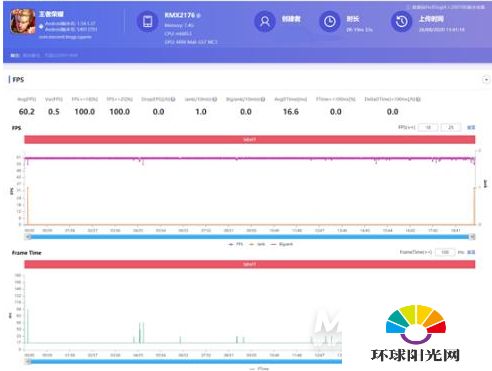Click the Avg(FPS) value 60.2
Viewport: 492px width, 371px height.
pos(27,112)
